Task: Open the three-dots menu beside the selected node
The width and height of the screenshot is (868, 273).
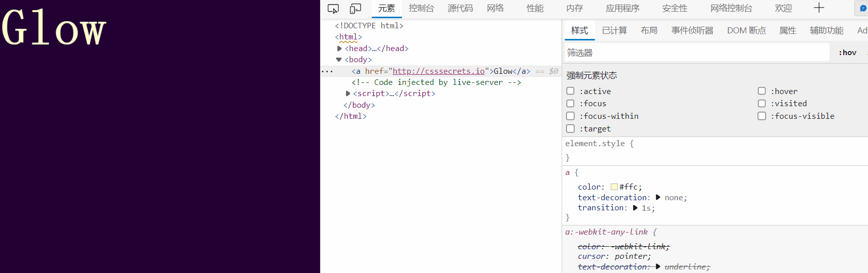Action: (327, 71)
